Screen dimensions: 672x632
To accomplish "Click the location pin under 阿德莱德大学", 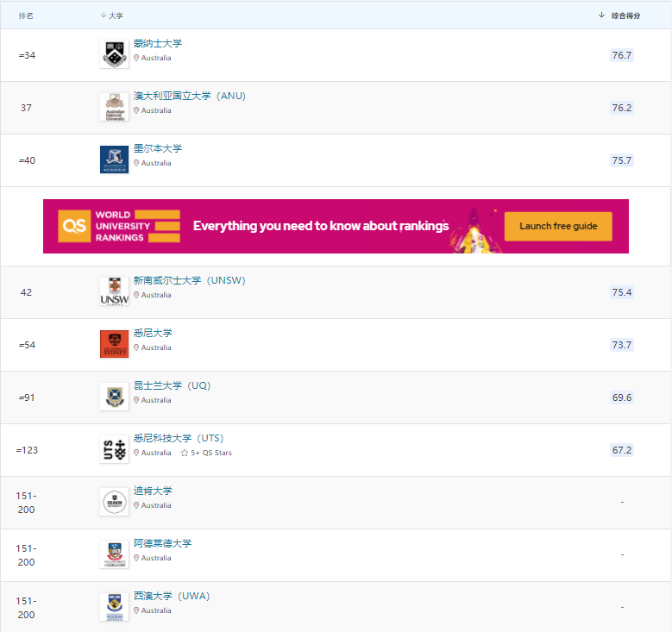I will pyautogui.click(x=136, y=558).
